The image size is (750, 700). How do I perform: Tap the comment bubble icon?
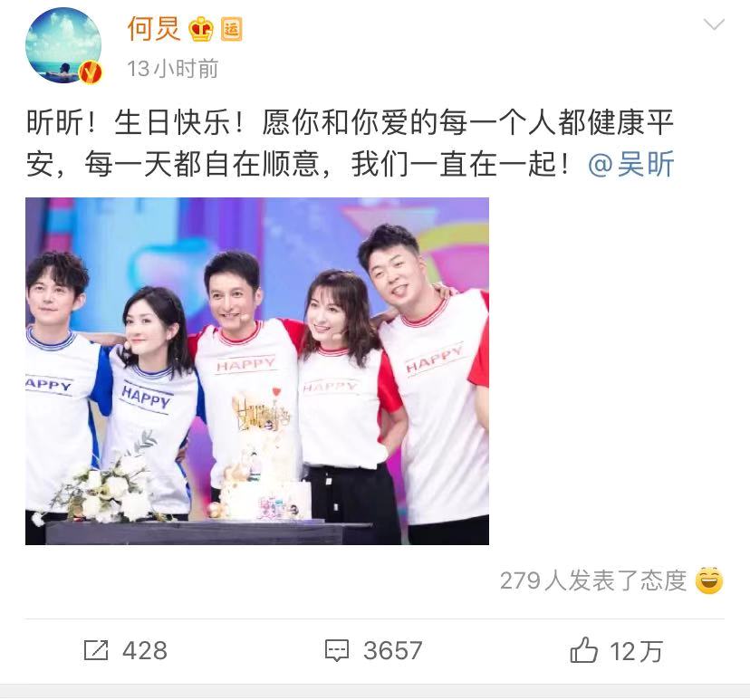[x=337, y=651]
